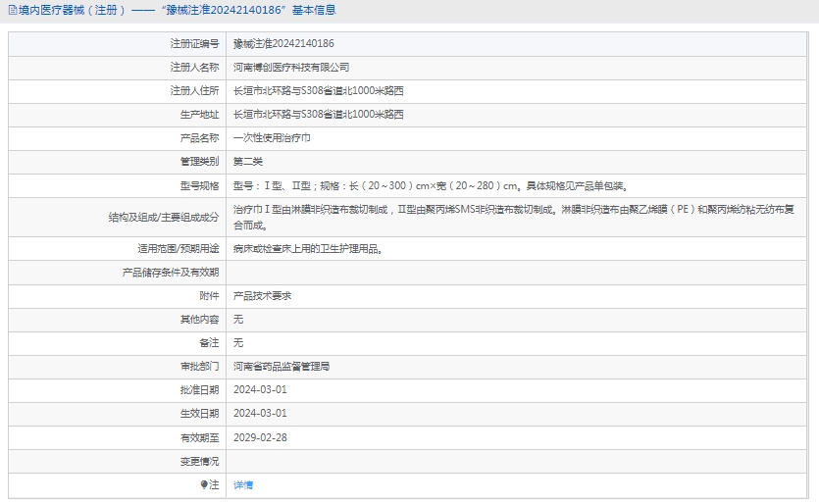Select product name 一次性使用治疗巾
Screen dimensions: 819x504
[x=272, y=138]
